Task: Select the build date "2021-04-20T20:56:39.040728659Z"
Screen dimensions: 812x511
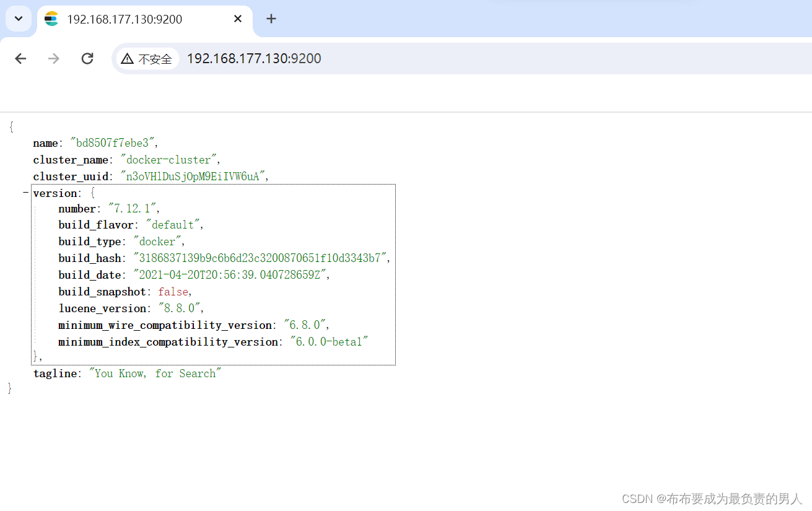Action: pyautogui.click(x=230, y=275)
